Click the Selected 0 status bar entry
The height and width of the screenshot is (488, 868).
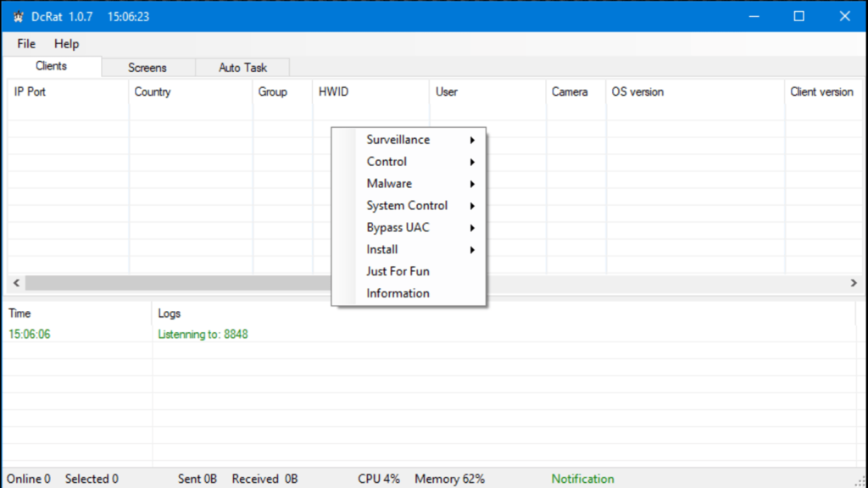pos(92,479)
